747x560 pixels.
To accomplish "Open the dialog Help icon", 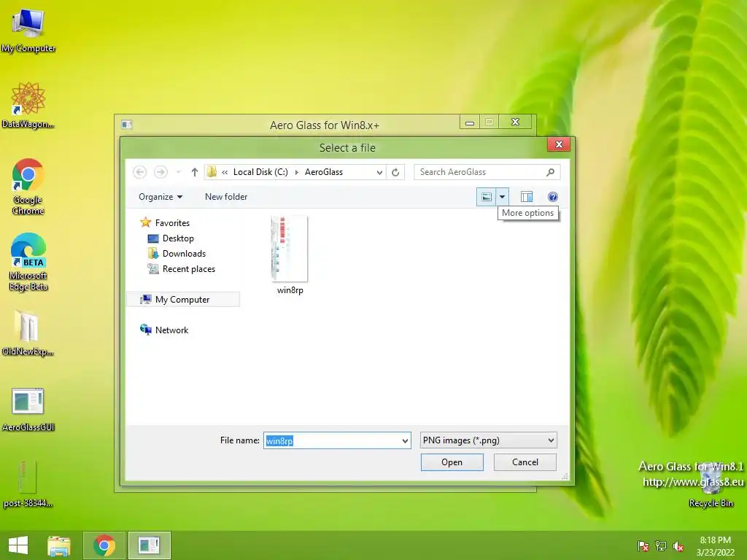I will click(553, 197).
